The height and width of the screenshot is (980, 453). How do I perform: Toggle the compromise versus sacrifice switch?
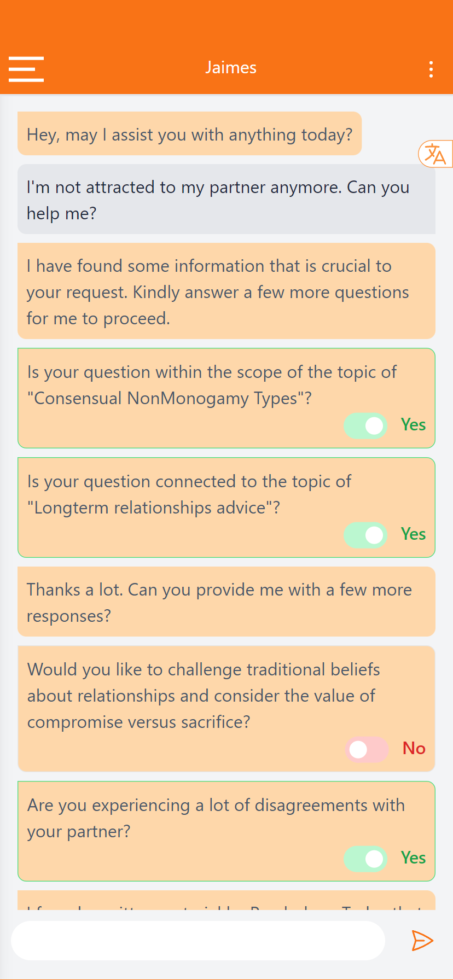point(367,749)
